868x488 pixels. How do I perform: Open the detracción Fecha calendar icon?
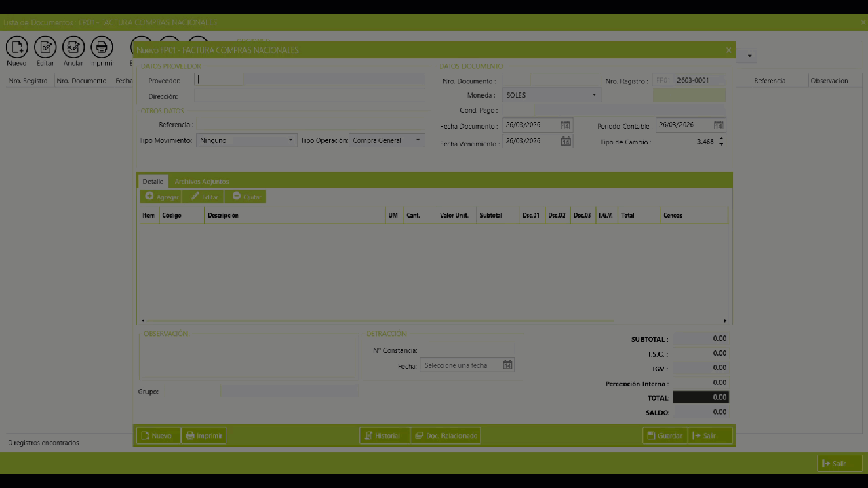507,365
